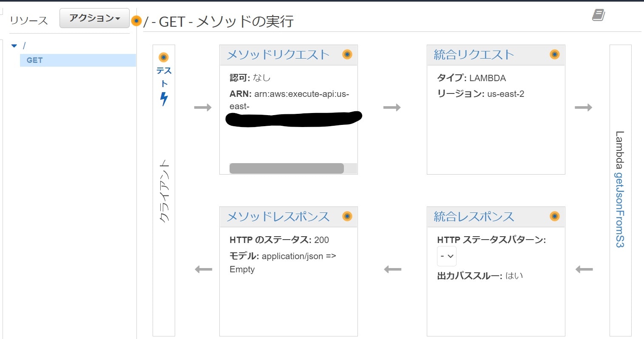Click the HTTP のステータス: 200 text
644x339 pixels.
point(279,240)
